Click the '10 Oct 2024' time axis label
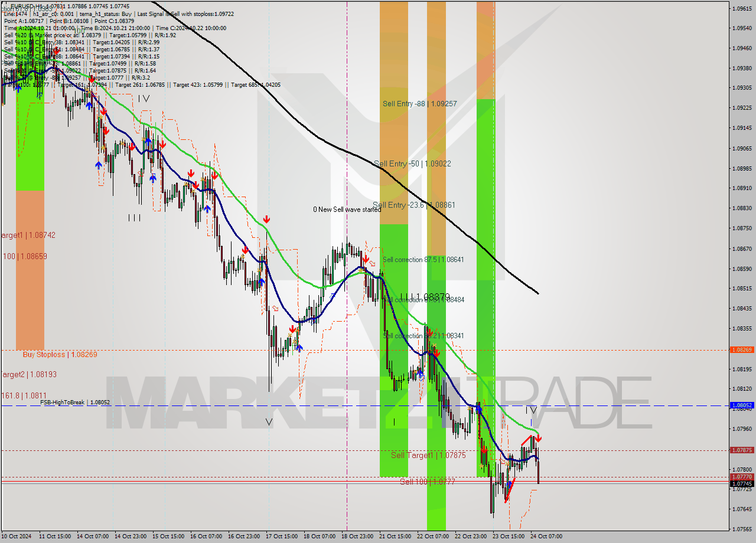The image size is (756, 543). click(17, 537)
